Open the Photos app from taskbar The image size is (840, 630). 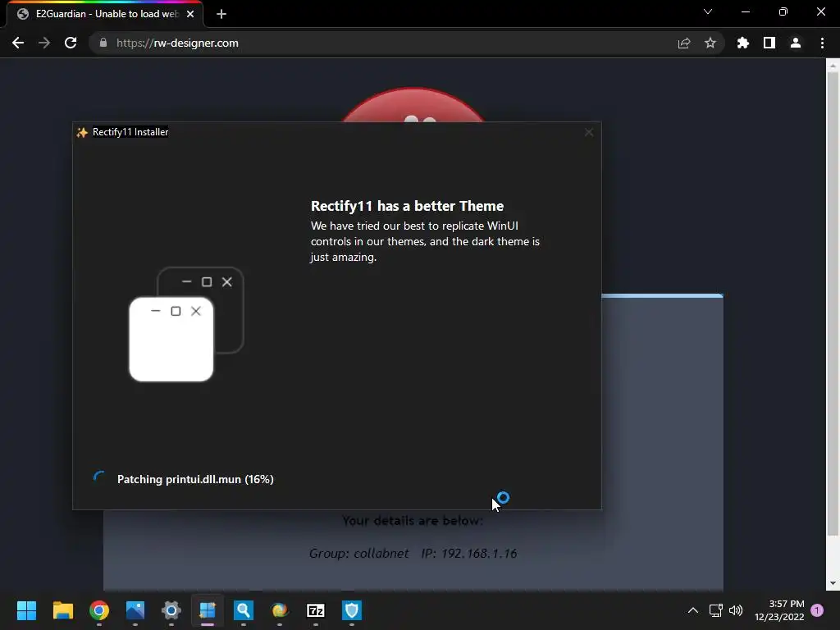click(135, 610)
